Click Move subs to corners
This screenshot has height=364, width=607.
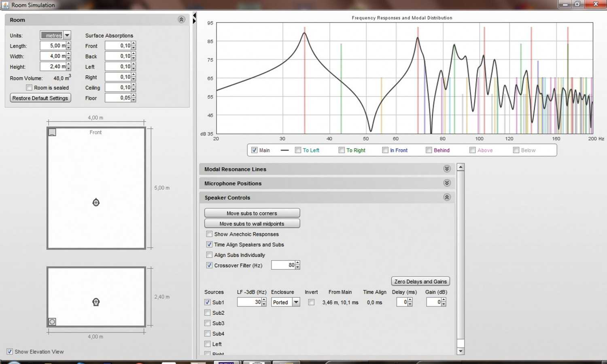(252, 213)
